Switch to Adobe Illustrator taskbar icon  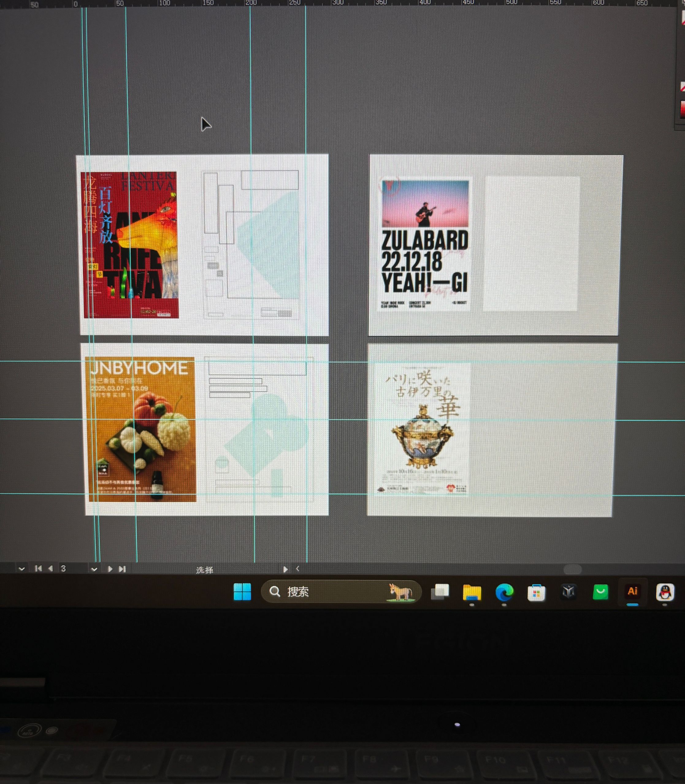click(x=632, y=591)
